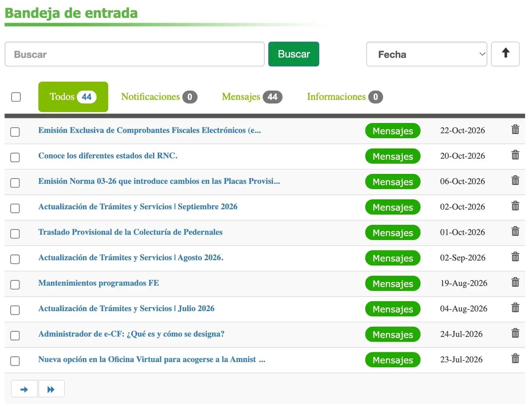532x406 pixels.
Task: Trash the 'Conoce los diferentes estados del RNC' message
Action: coord(515,155)
